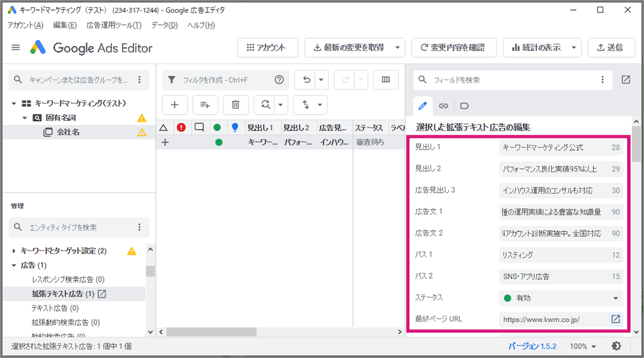Screen dimensions: 644x358
Task: Click the sort arrows icon
Action: pyautogui.click(x=305, y=105)
